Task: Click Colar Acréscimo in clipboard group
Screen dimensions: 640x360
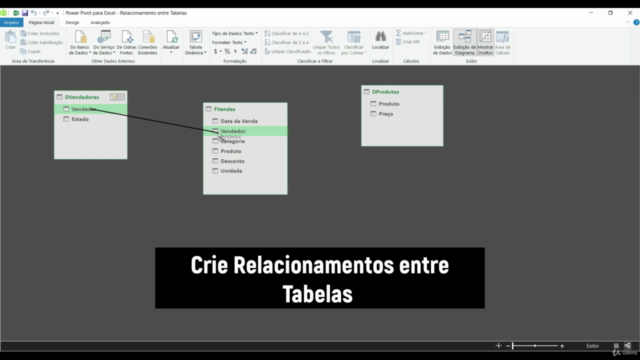Action: [x=40, y=33]
